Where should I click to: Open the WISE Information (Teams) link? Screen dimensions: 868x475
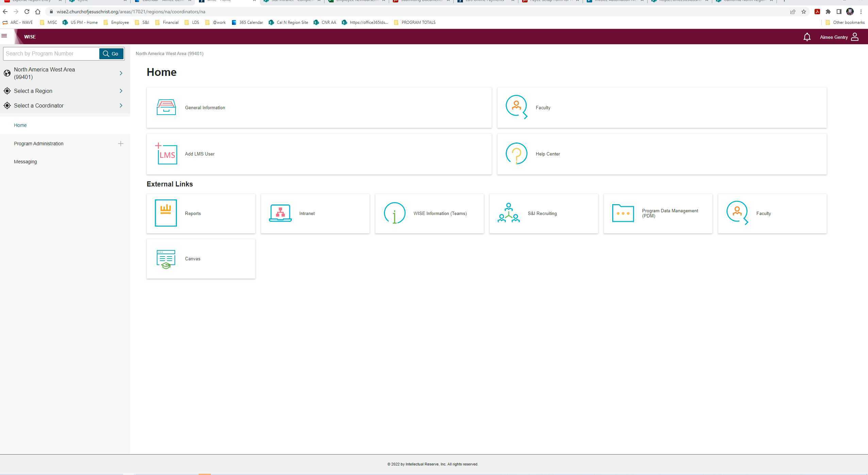coord(439,214)
